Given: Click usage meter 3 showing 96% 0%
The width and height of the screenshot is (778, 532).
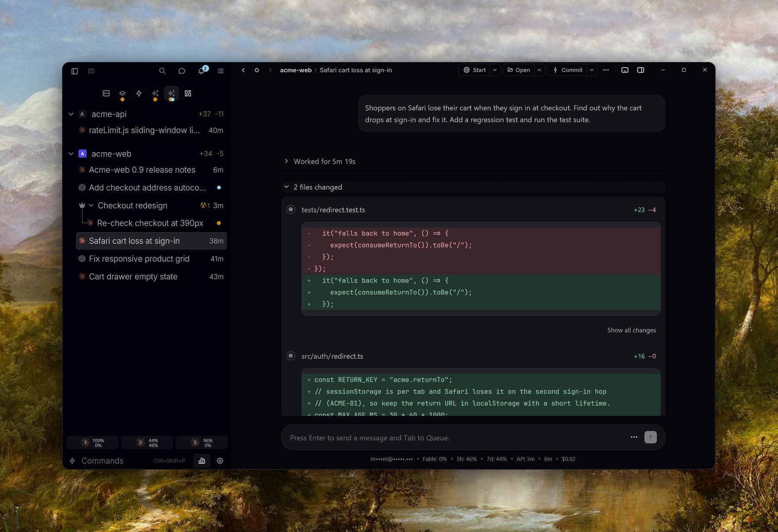Looking at the screenshot, I should [201, 443].
